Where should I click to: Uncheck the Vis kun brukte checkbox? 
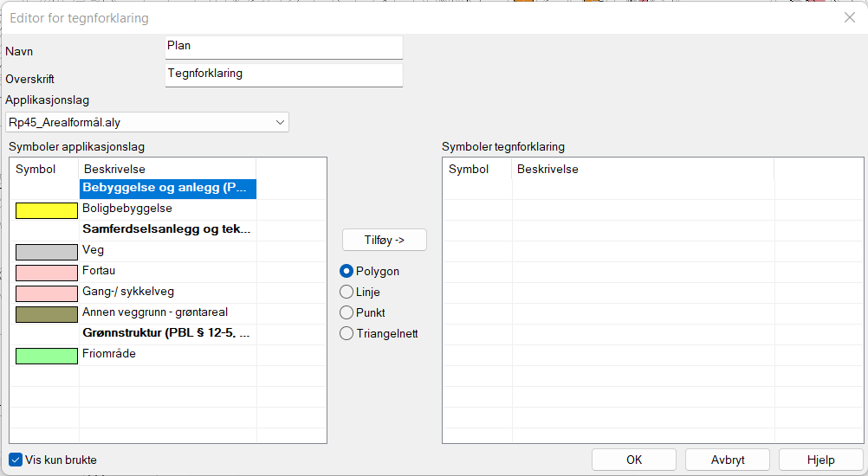click(16, 460)
